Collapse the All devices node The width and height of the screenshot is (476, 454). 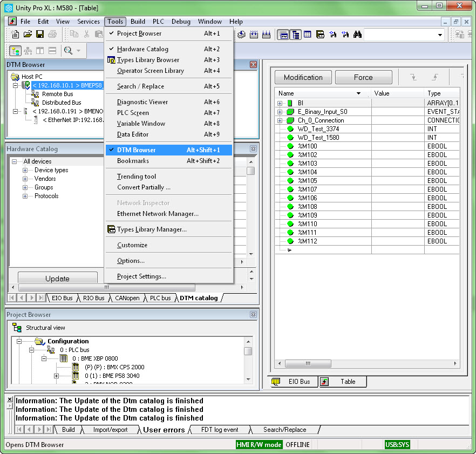(x=14, y=161)
